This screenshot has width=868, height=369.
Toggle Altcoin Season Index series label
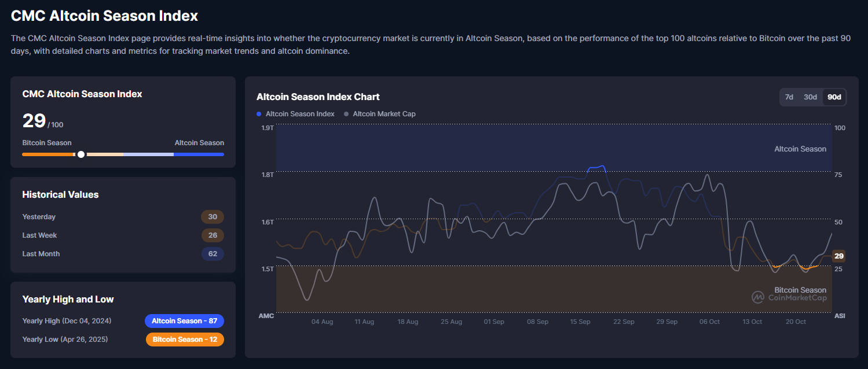tap(300, 114)
